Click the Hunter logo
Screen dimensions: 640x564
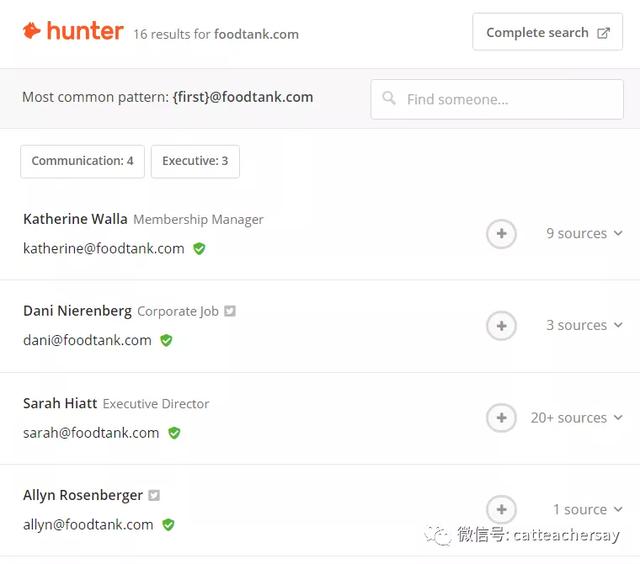(x=73, y=32)
